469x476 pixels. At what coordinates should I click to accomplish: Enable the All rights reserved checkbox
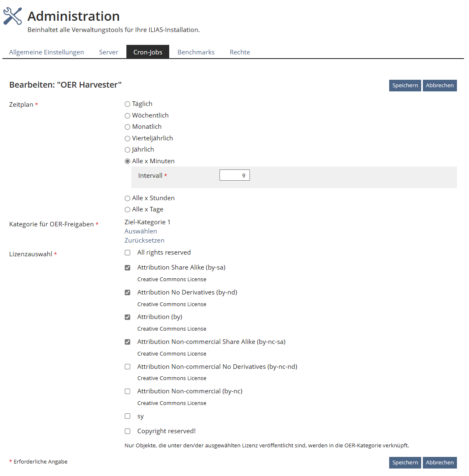pos(128,253)
